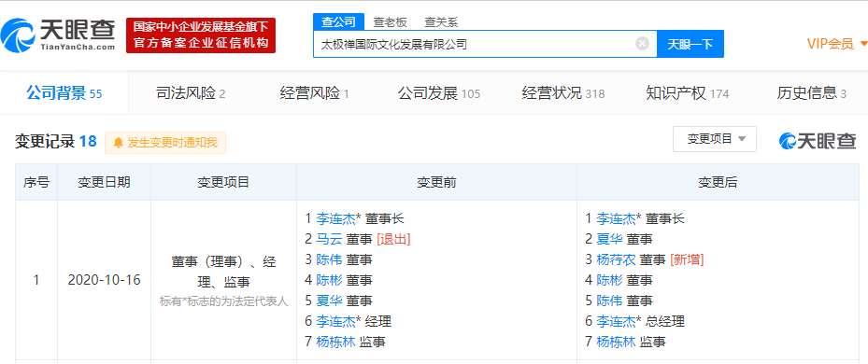Open 杨栋林 link in 变更后 column
Viewport: 868px width, 364px height.
pos(616,342)
